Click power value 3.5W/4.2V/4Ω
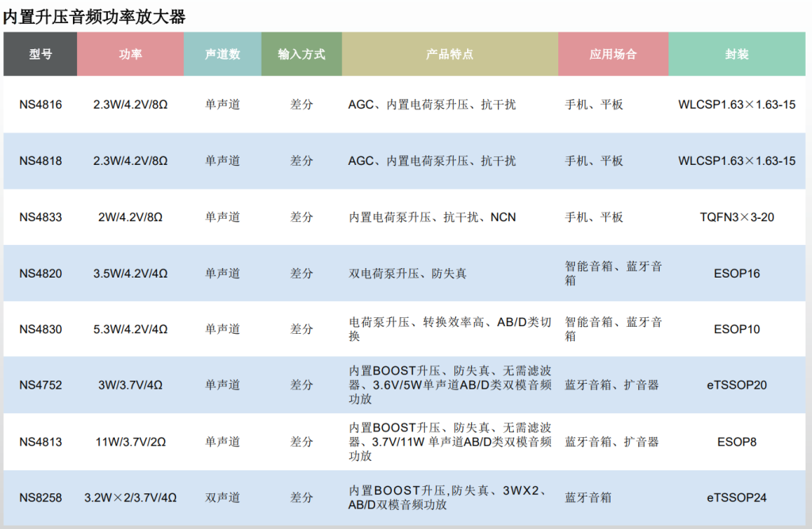Screen dimensions: 812x529 point(131,274)
